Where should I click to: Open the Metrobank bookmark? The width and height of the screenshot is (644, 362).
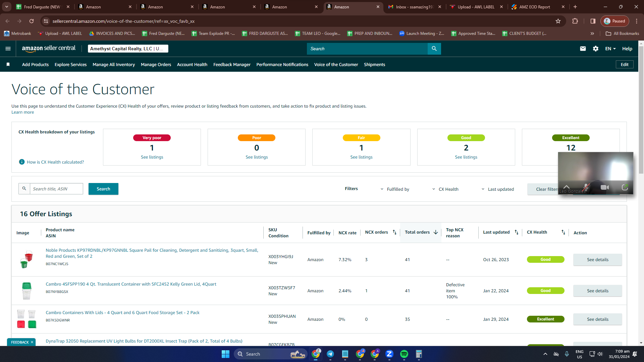point(17,34)
